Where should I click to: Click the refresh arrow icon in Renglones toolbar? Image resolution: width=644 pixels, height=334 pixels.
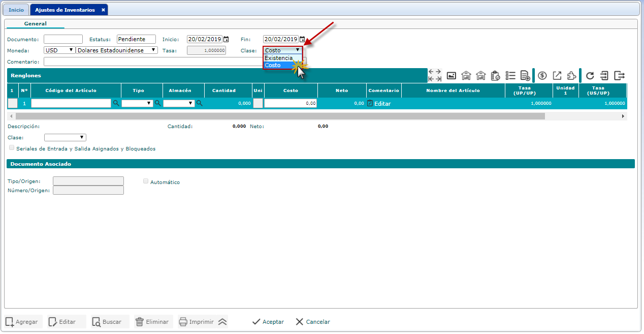pyautogui.click(x=590, y=76)
